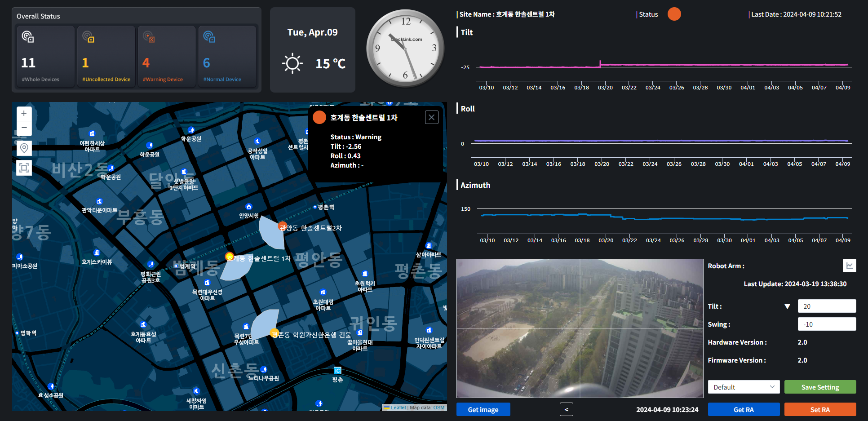
Task: Click the date Tue, Apr.09
Action: [x=312, y=32]
